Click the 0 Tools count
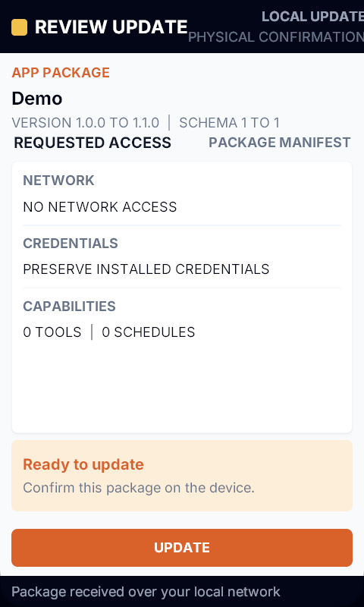The width and height of the screenshot is (364, 607). (52, 332)
